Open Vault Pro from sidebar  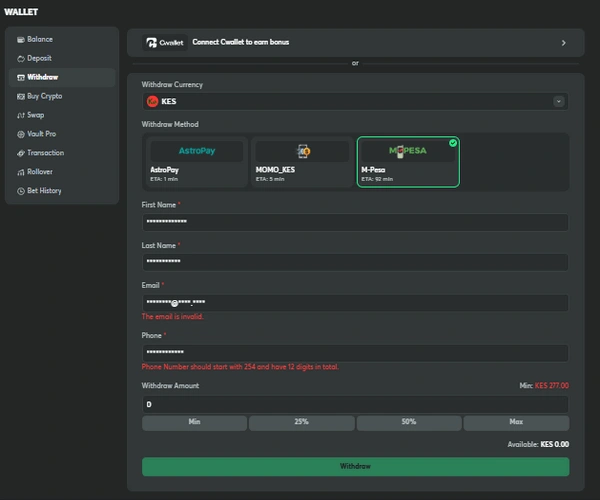[62, 134]
